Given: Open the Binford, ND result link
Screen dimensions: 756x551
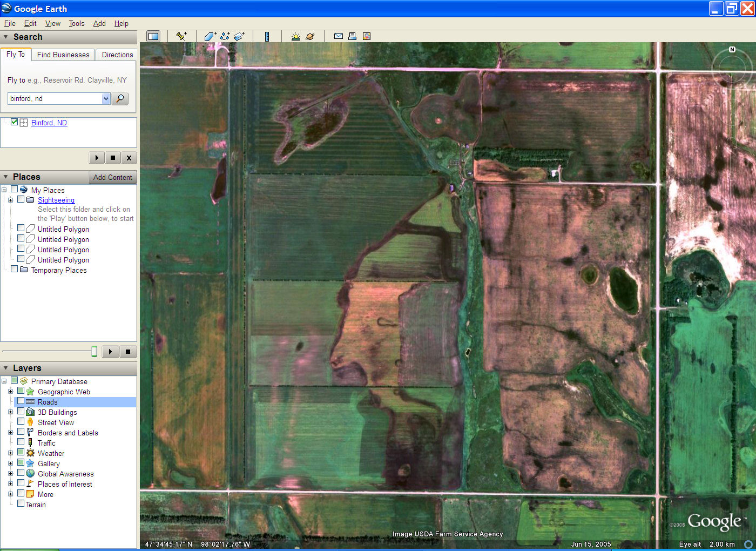Looking at the screenshot, I should tap(49, 123).
